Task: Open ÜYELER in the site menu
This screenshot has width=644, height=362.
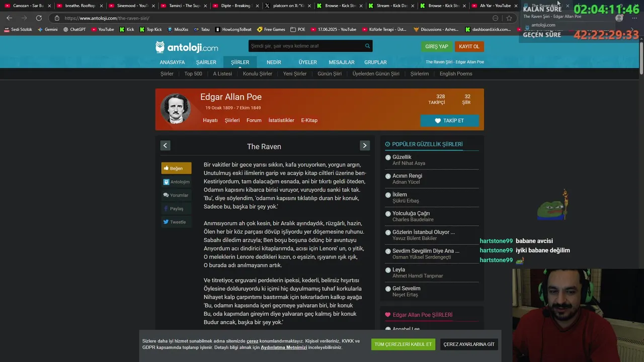Action: pos(307,62)
